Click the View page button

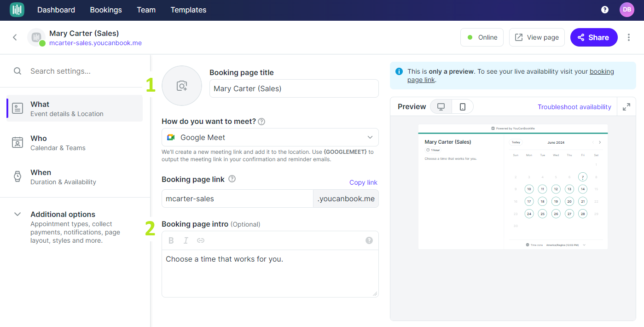click(537, 37)
